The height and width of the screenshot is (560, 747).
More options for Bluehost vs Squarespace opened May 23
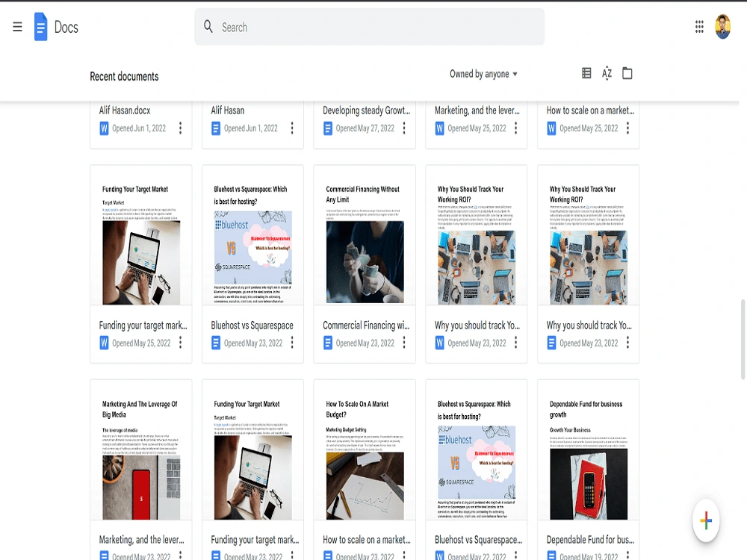click(x=292, y=343)
